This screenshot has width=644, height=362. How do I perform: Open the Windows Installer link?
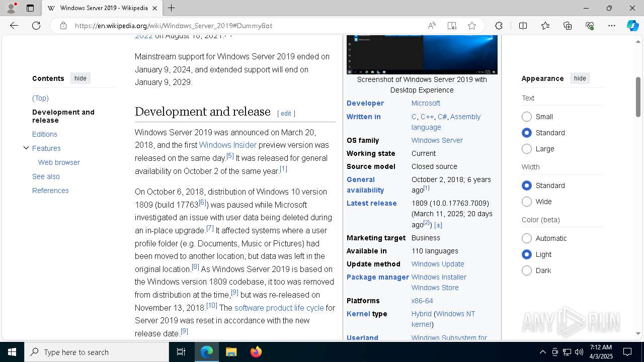click(x=439, y=277)
